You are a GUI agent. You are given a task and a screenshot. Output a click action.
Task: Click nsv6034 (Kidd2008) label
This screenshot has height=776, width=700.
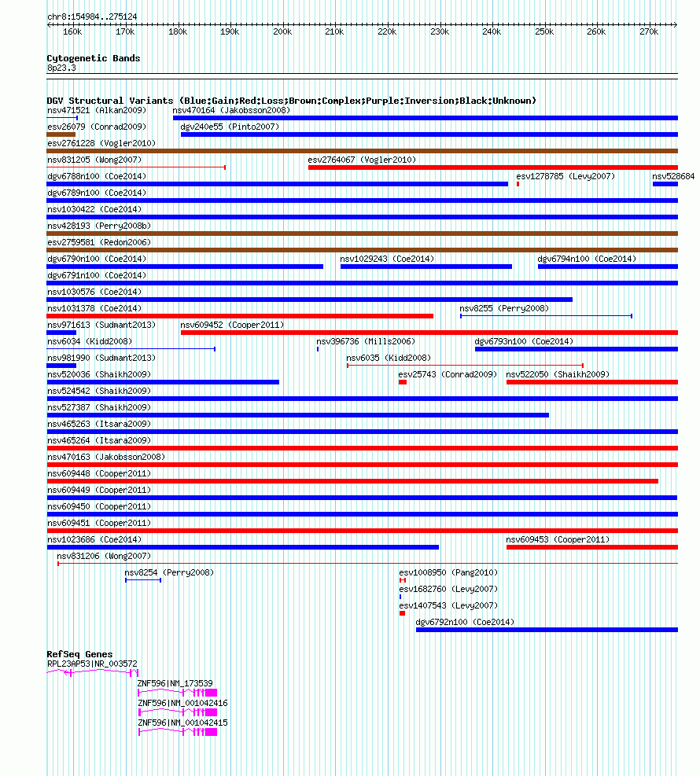point(90,341)
